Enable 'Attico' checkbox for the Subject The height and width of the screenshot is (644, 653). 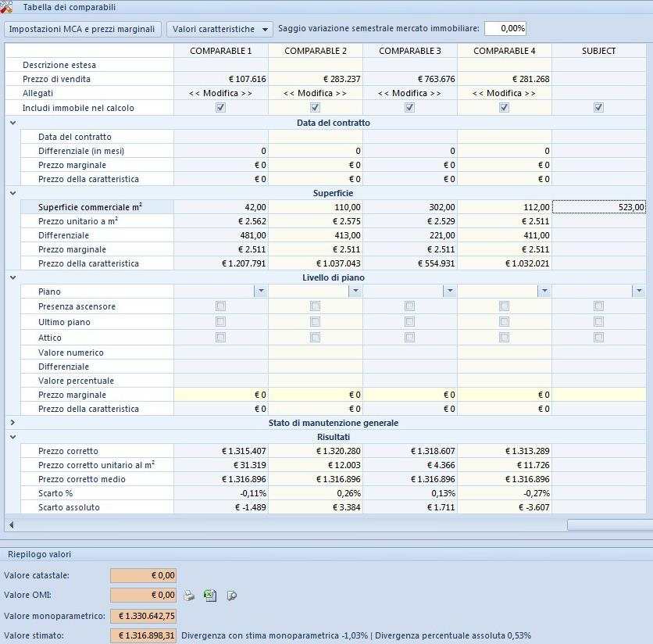pos(598,338)
